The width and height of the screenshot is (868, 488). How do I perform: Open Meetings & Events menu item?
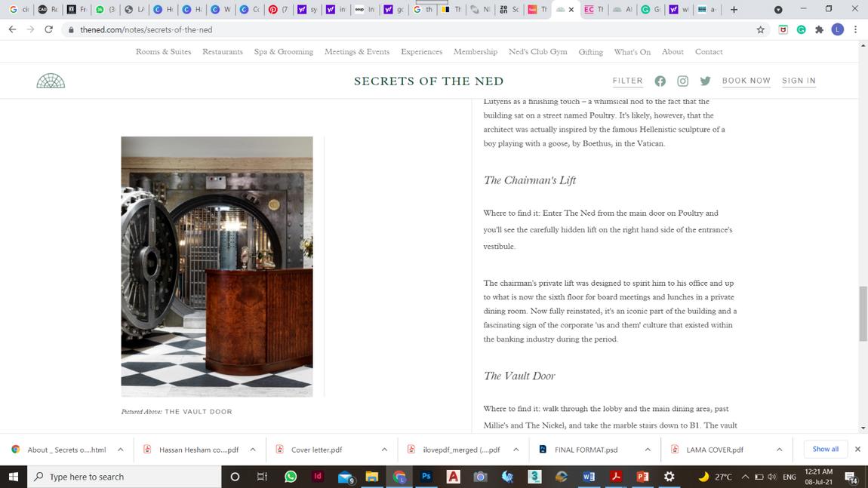[357, 51]
